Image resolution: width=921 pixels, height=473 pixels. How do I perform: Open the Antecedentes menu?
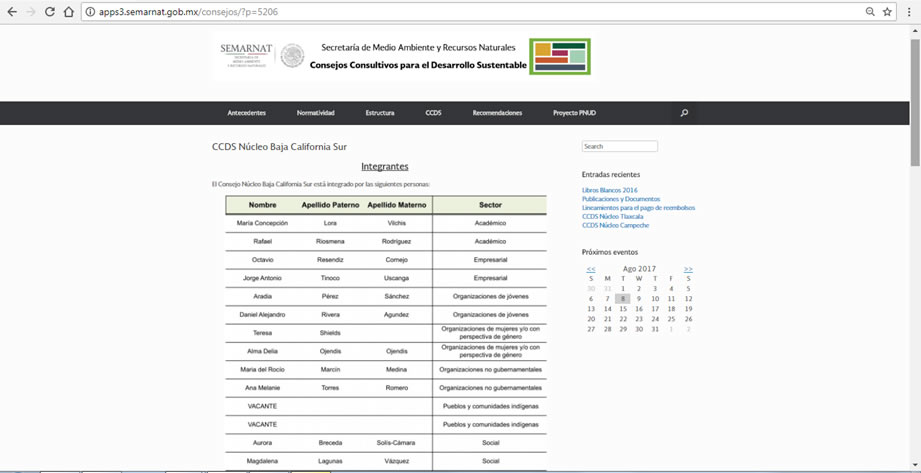pos(247,113)
